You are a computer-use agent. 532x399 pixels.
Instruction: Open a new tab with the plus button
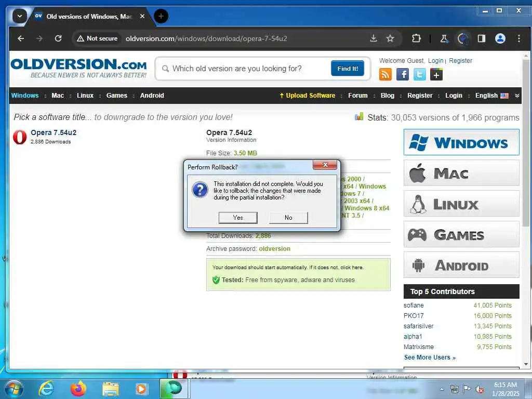(x=161, y=16)
